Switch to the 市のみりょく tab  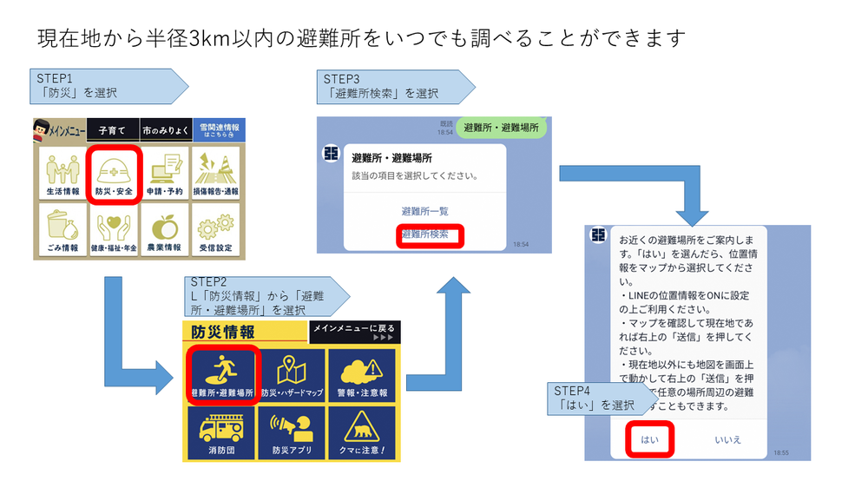(165, 130)
